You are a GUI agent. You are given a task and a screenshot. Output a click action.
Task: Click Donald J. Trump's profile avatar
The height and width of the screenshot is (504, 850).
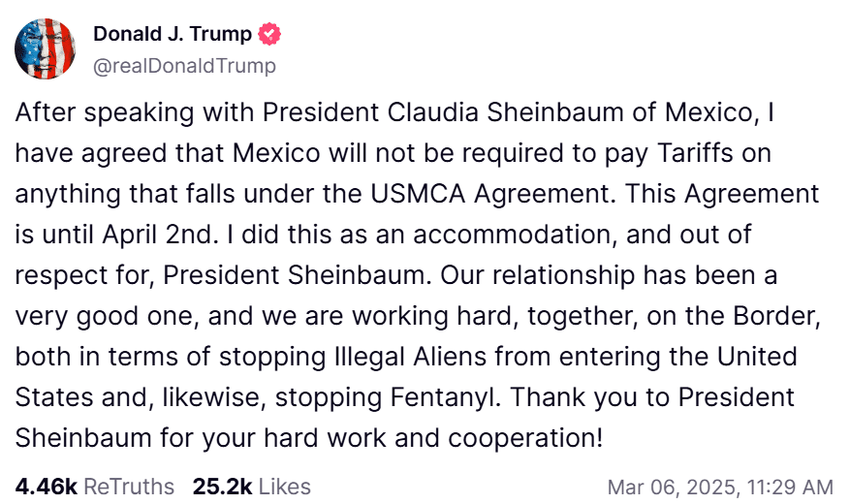46,48
